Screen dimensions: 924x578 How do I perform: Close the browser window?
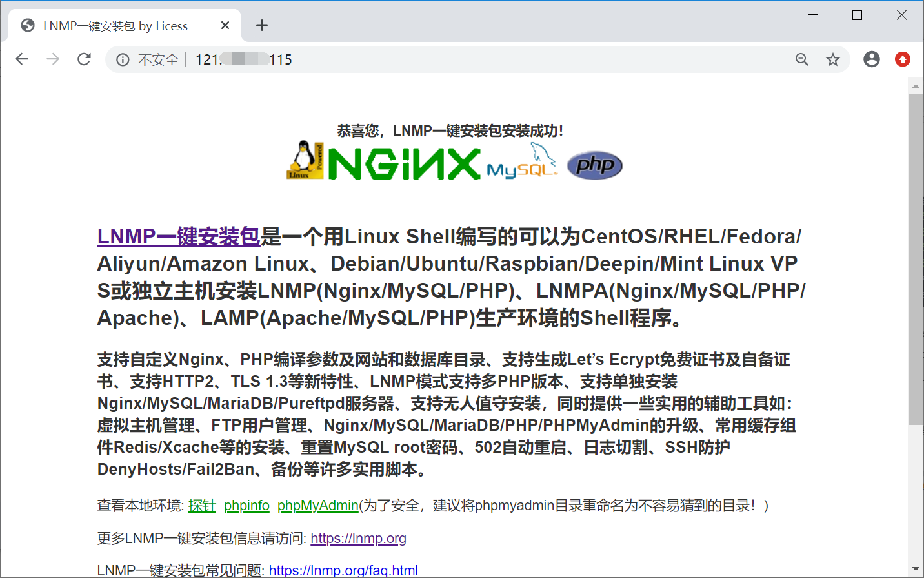point(901,15)
